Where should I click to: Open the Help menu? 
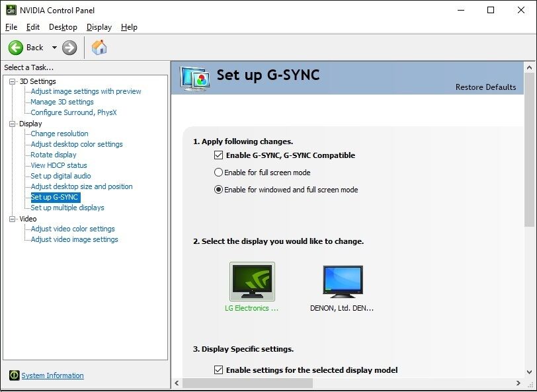(129, 27)
